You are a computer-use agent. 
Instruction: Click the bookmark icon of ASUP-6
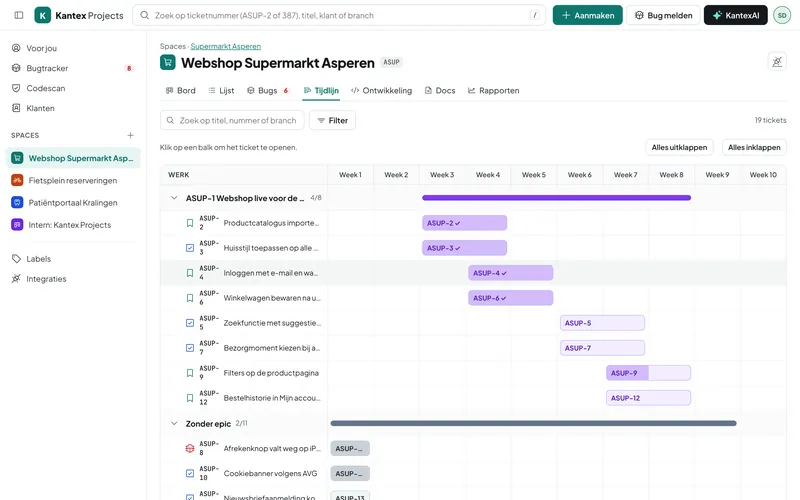[190, 298]
